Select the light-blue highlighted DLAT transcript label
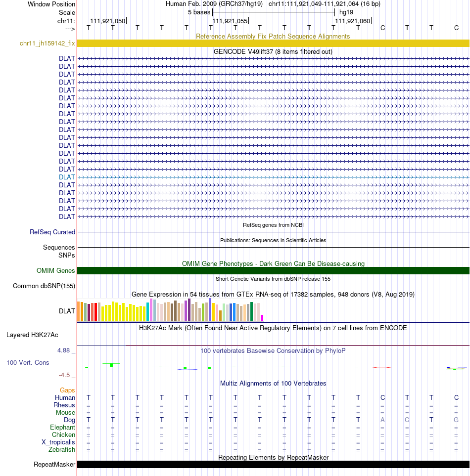This screenshot has height=476, width=470. (67, 177)
